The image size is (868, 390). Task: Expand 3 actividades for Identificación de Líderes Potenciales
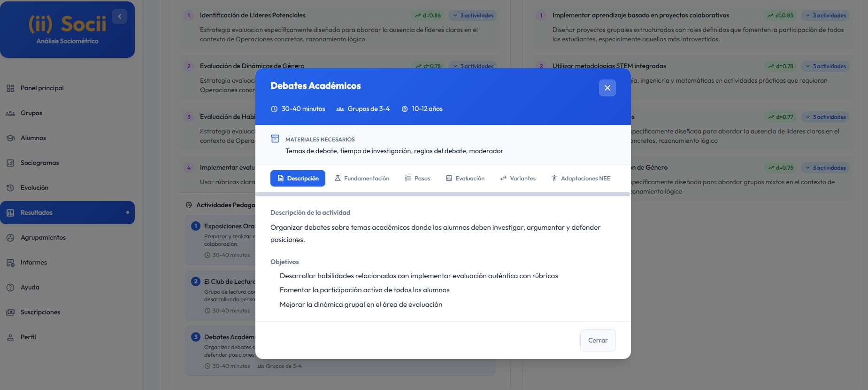point(473,16)
